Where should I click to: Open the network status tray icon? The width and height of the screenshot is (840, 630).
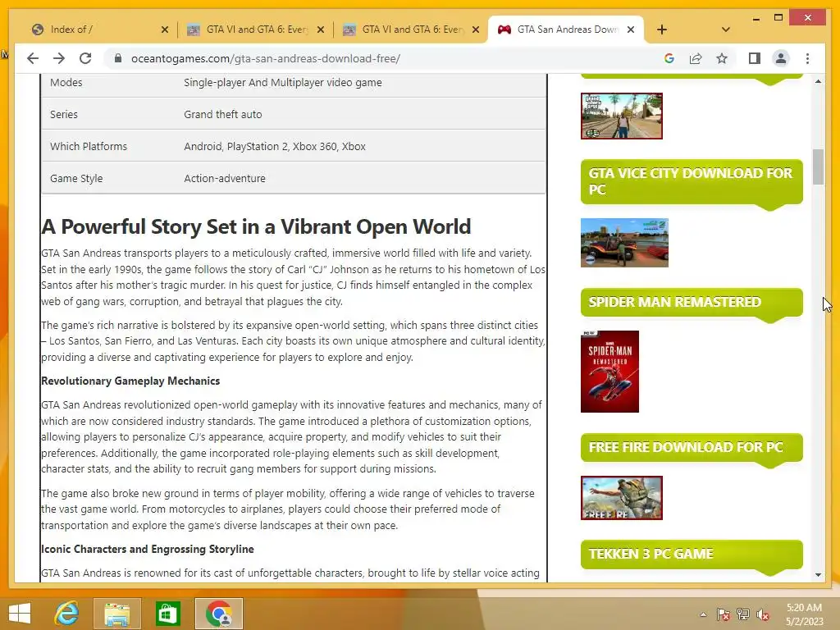tap(743, 614)
